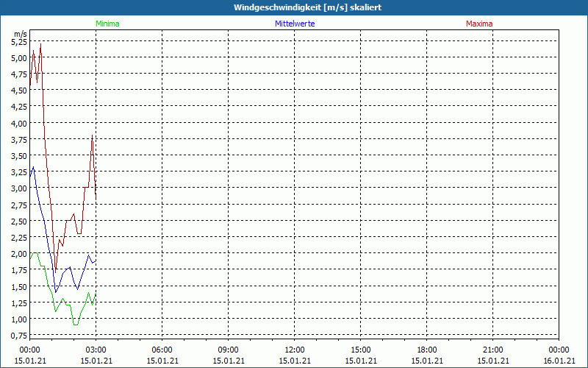Click the 18:00 x-axis time label
The image size is (588, 368).
tap(427, 350)
